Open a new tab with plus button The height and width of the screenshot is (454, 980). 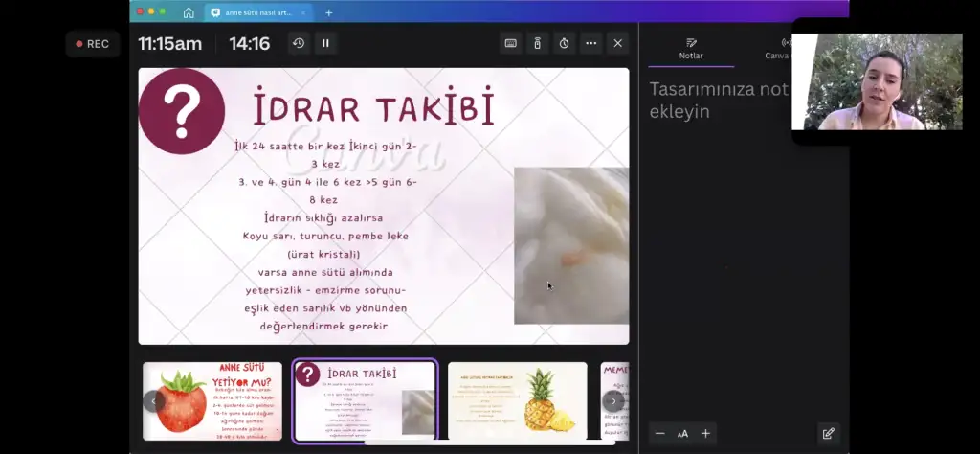tap(328, 12)
